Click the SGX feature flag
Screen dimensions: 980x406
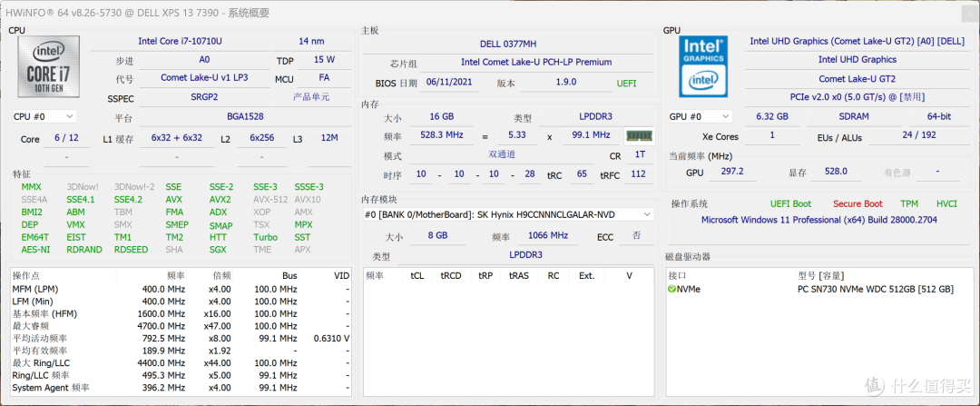tap(218, 250)
